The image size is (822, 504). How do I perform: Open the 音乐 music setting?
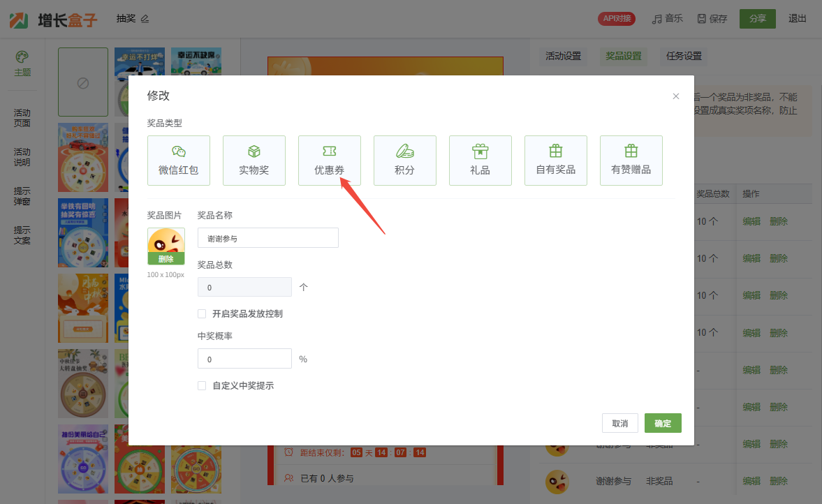(x=668, y=19)
